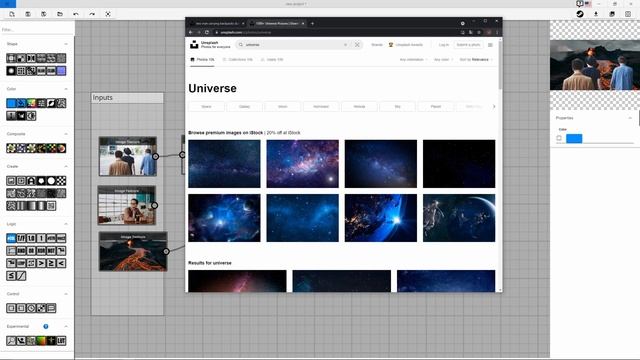
Task: Click the Filter field above node palette
Action: pyautogui.click(x=37, y=30)
